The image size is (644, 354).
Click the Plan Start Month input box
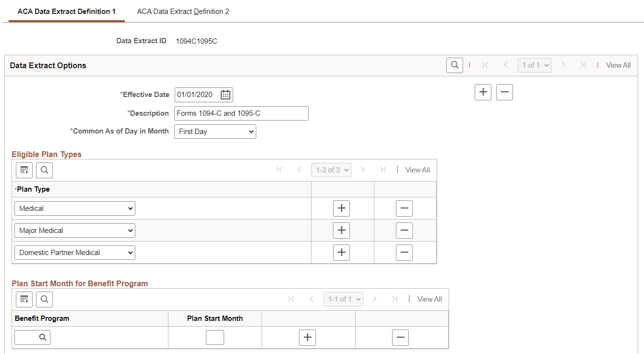(215, 338)
